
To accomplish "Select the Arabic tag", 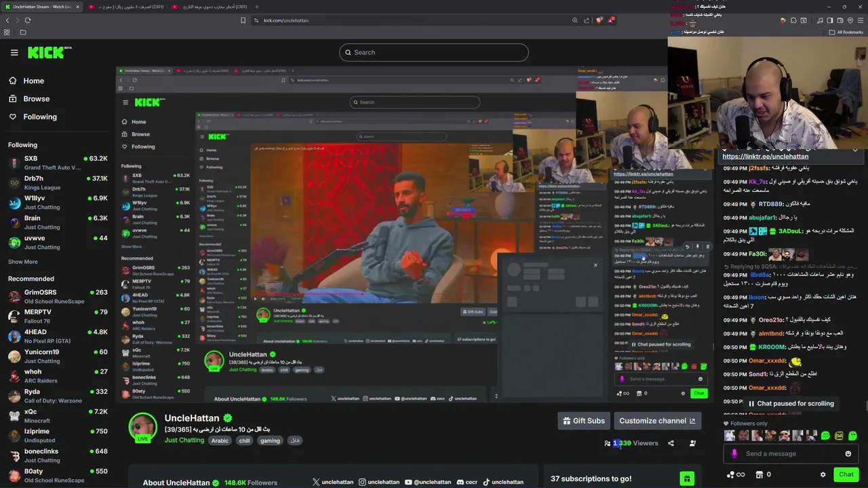I will pyautogui.click(x=220, y=441).
